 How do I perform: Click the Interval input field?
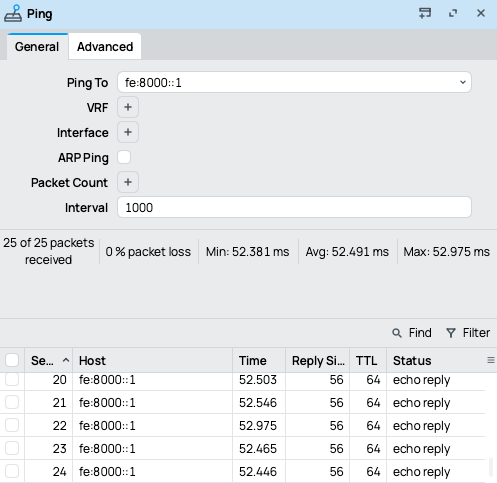coord(294,207)
